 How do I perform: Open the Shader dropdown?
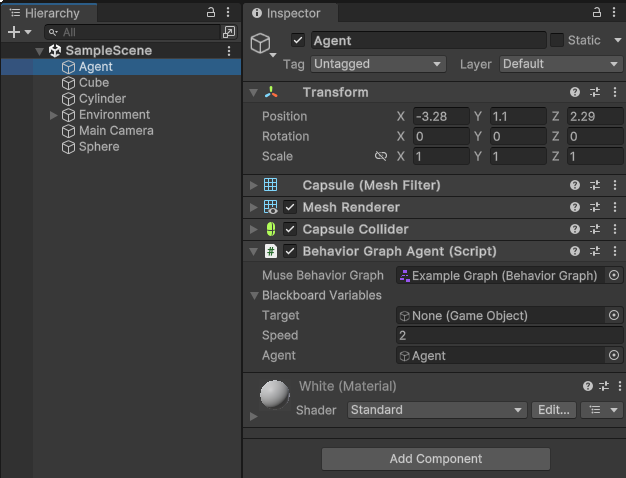point(437,410)
